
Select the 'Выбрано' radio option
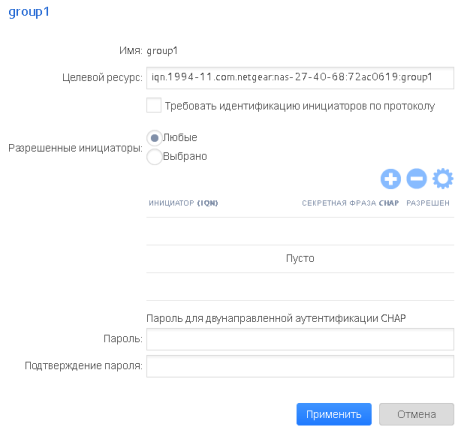pyautogui.click(x=154, y=156)
